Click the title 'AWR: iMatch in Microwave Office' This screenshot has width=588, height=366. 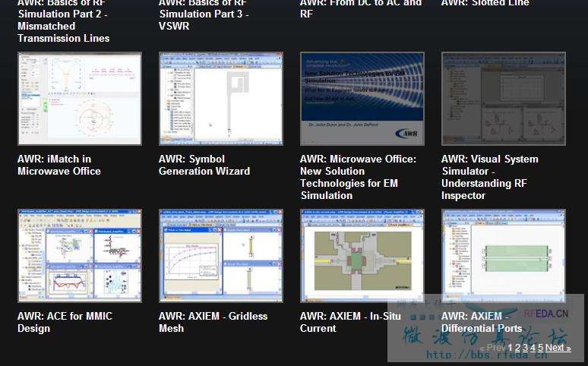click(59, 165)
